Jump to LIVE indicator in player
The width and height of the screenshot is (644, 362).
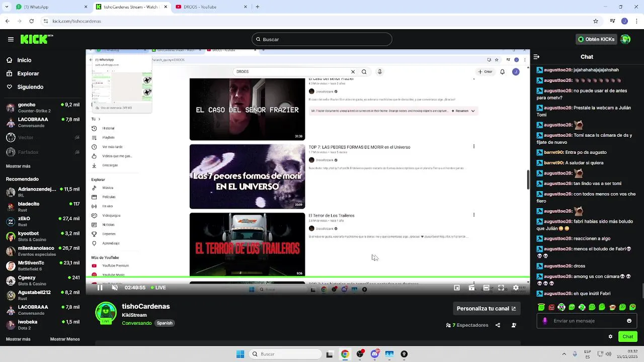158,288
